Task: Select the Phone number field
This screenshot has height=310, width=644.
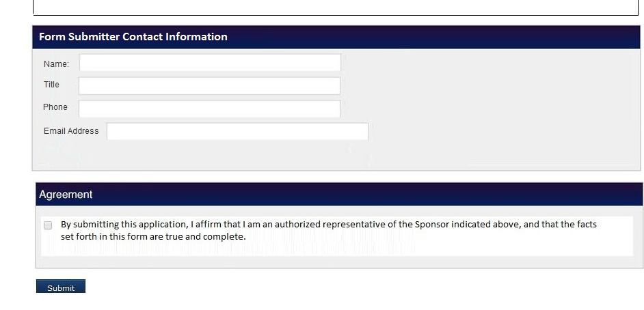Action: (209, 108)
